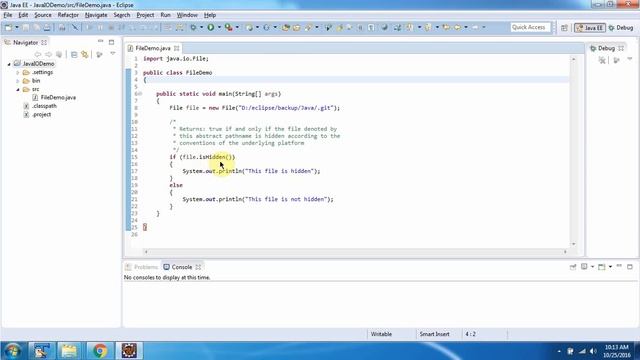
Task: Click the Open Type toolbar icon
Action: [x=286, y=27]
